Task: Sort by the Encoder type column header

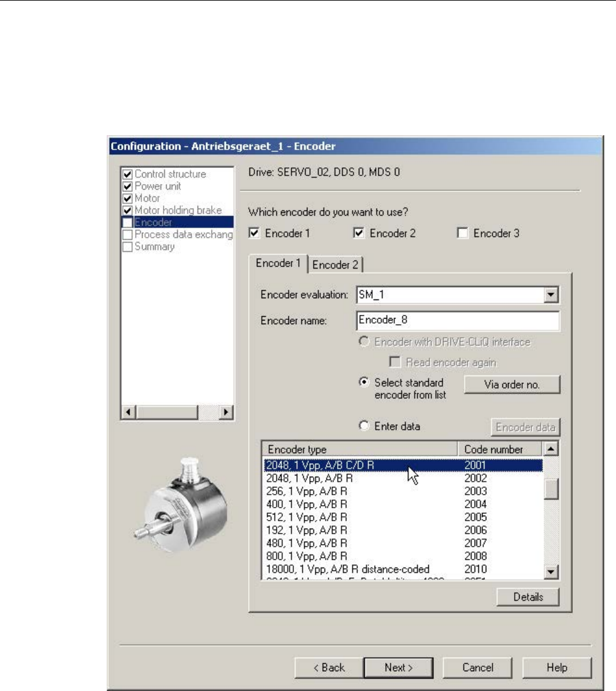Action: pyautogui.click(x=360, y=449)
